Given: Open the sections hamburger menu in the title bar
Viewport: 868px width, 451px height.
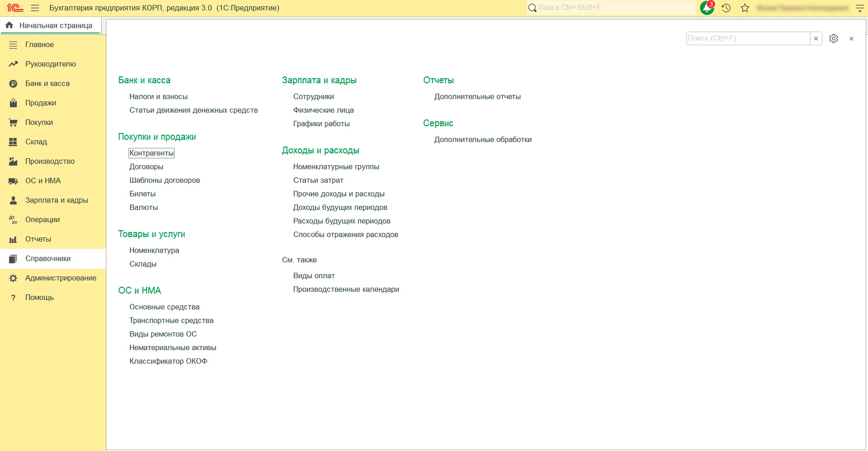Looking at the screenshot, I should 35,8.
